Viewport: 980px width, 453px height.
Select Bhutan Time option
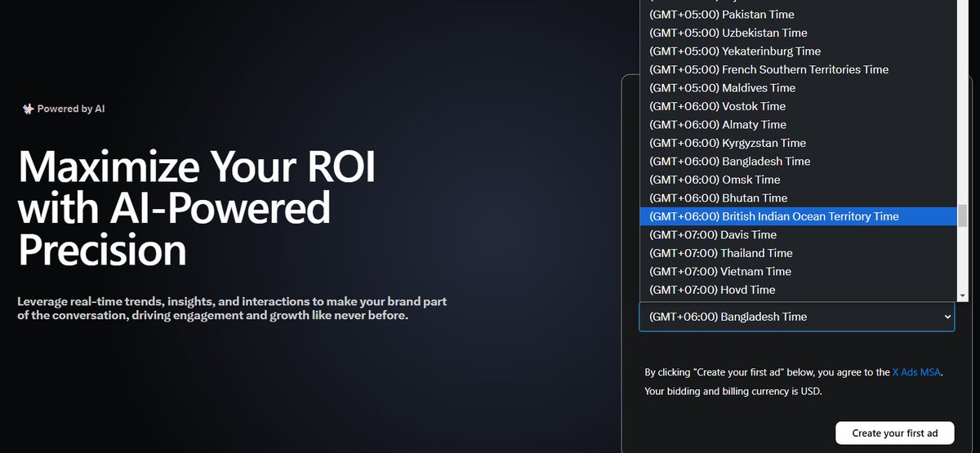[798, 198]
